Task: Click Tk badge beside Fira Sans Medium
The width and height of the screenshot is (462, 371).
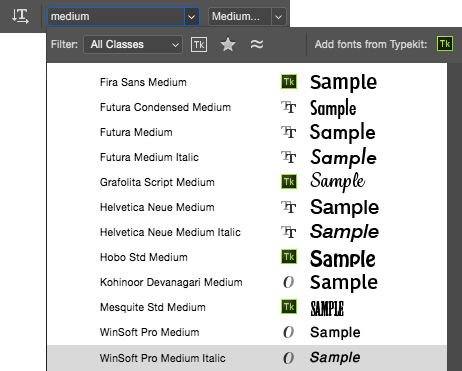Action: click(289, 82)
